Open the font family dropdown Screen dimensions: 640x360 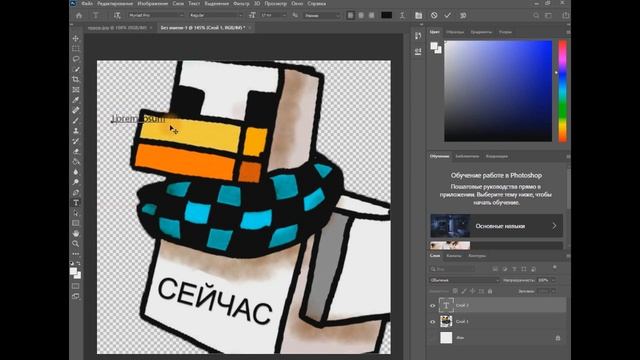click(156, 16)
